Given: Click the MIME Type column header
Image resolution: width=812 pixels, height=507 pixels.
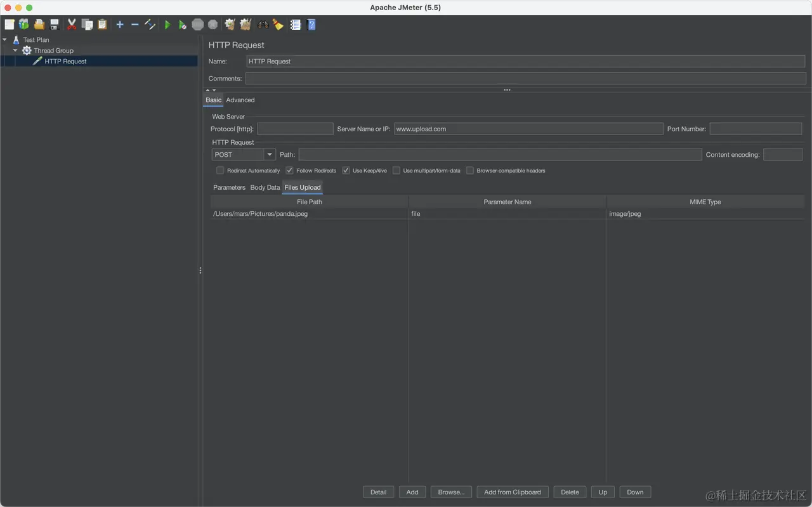Looking at the screenshot, I should [x=705, y=202].
